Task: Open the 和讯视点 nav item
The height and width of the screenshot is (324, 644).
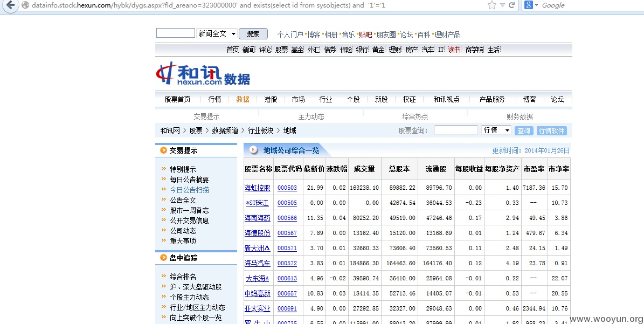Action: click(x=446, y=99)
